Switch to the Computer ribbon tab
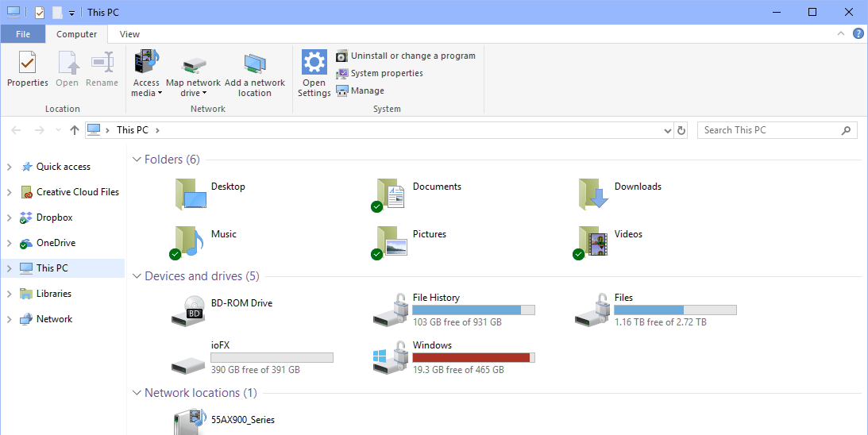 point(76,34)
